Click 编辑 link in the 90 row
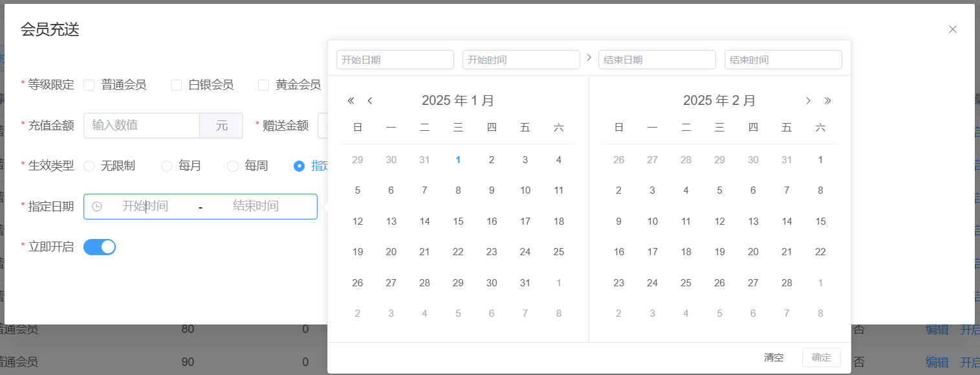Image resolution: width=980 pixels, height=375 pixels. 937,361
